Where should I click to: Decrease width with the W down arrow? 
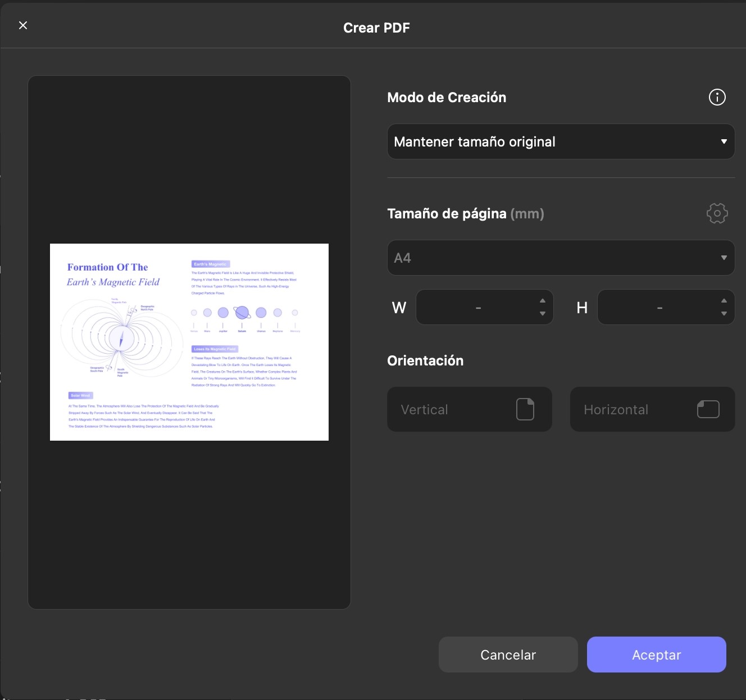(x=543, y=314)
